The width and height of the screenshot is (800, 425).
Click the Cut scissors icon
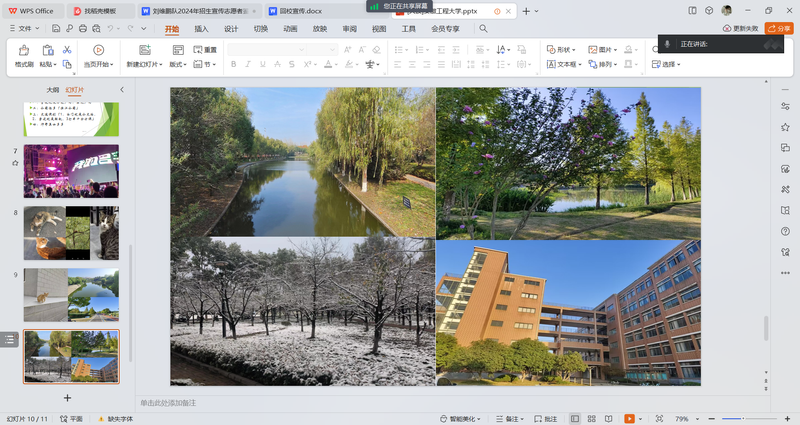pyautogui.click(x=67, y=49)
